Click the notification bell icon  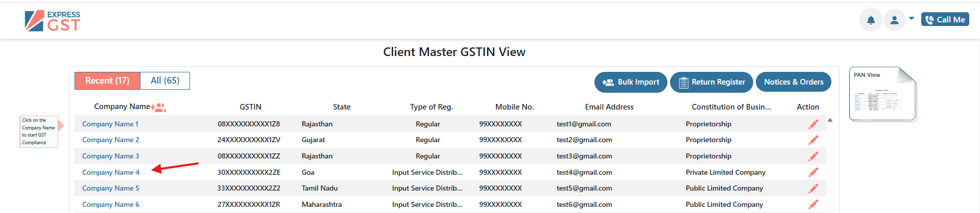(871, 20)
